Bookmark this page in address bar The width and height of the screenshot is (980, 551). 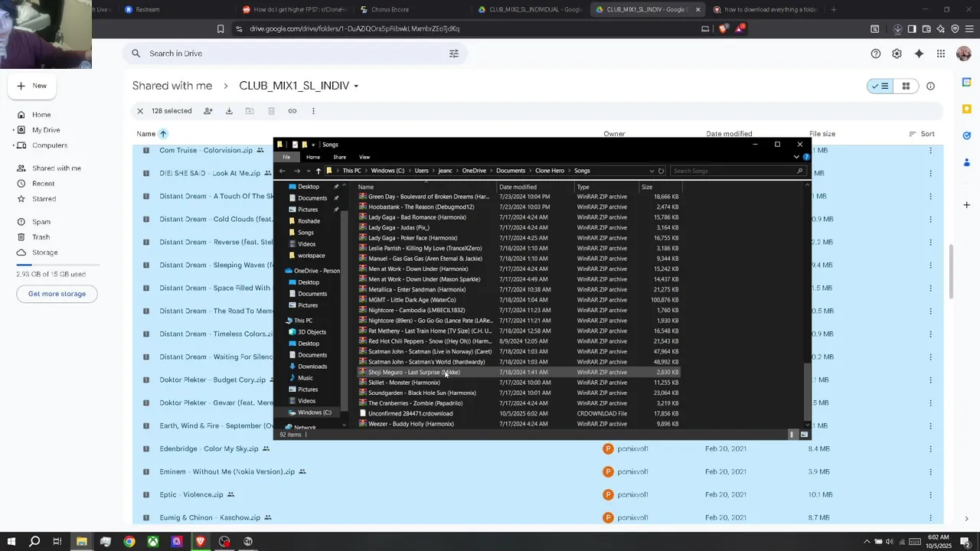(220, 29)
